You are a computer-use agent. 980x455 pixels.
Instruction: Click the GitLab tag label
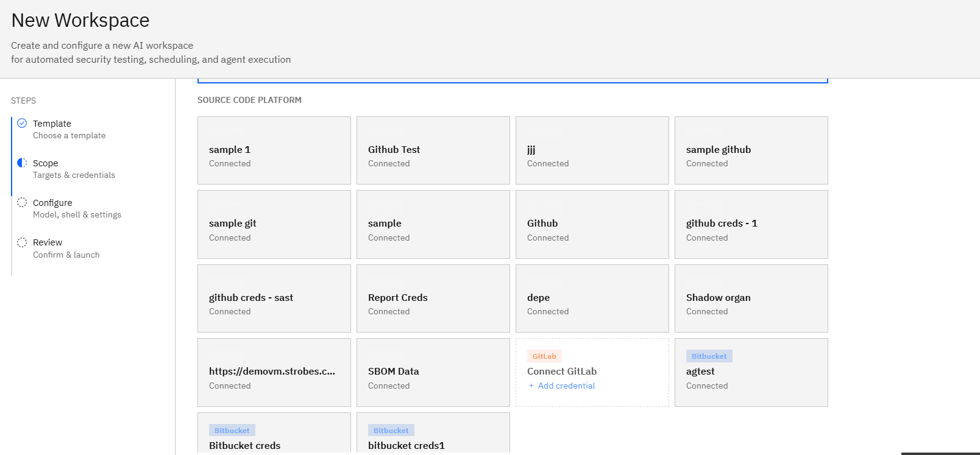[x=544, y=356]
